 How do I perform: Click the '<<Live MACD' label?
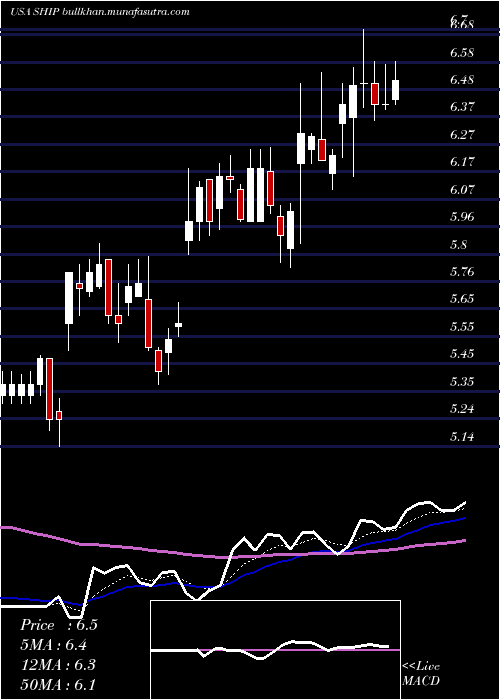coord(421,674)
